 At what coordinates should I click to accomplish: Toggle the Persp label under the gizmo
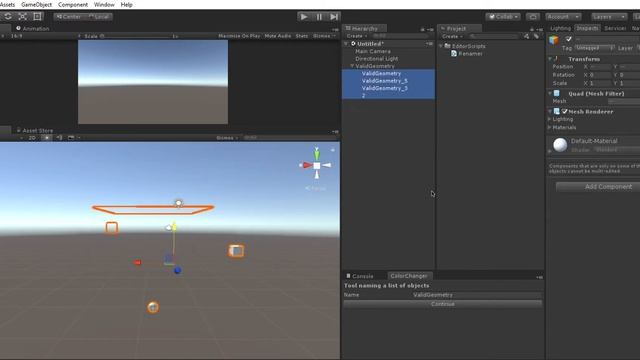316,189
